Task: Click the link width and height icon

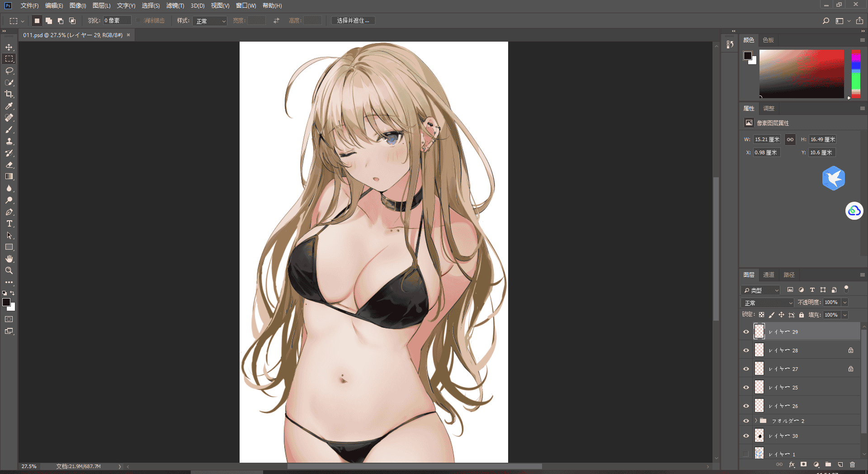Action: [x=790, y=139]
